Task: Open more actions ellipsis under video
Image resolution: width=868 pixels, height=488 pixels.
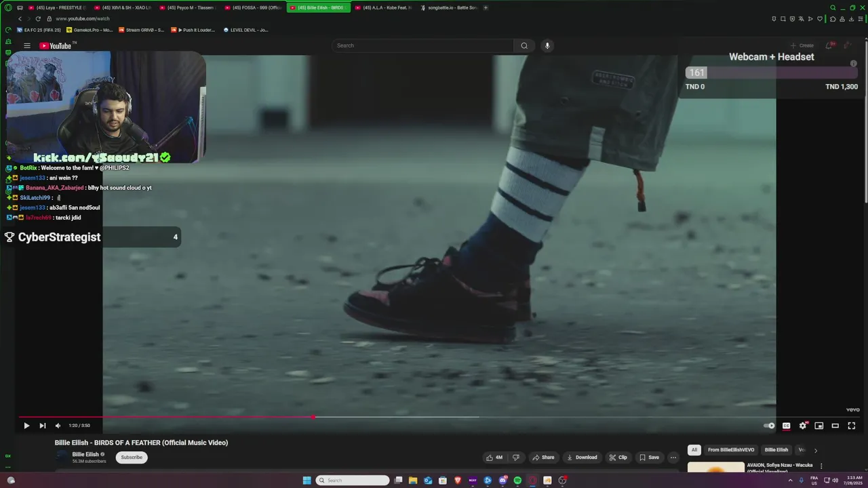Action: tap(673, 457)
